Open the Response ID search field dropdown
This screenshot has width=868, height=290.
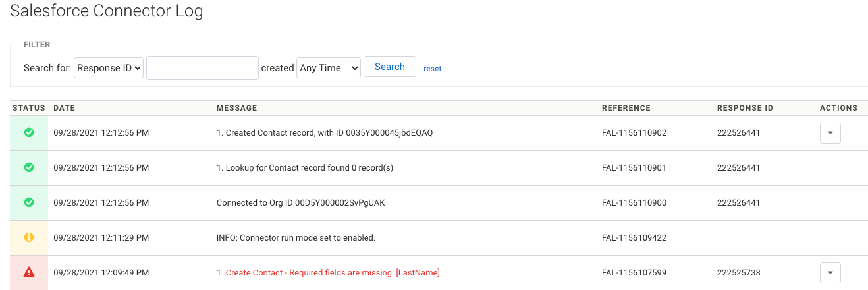tap(109, 68)
